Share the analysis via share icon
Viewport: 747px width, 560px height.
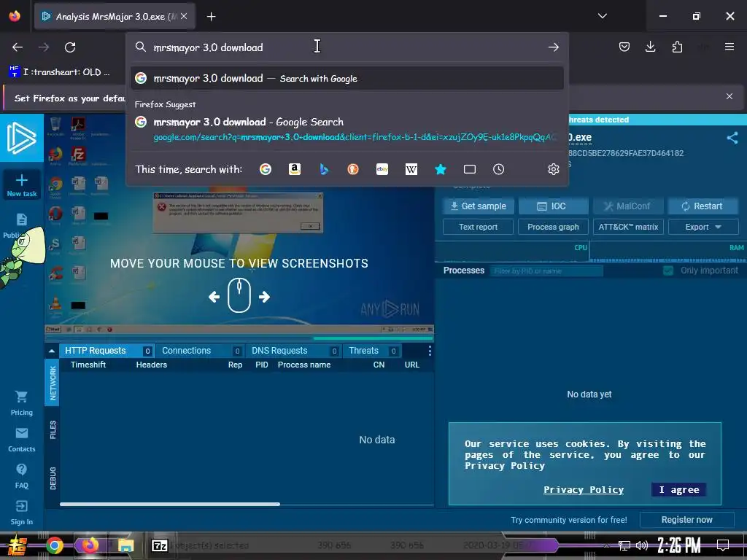tap(732, 138)
